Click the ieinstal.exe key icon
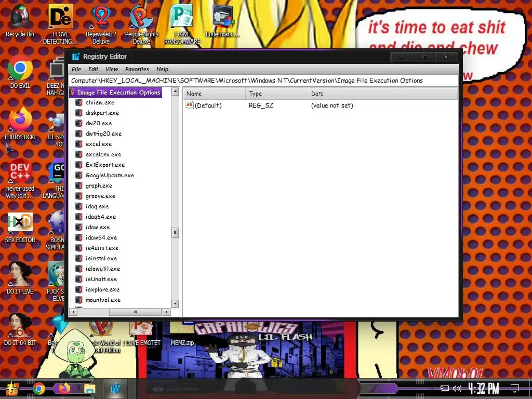The width and height of the screenshot is (532, 399). click(x=79, y=258)
